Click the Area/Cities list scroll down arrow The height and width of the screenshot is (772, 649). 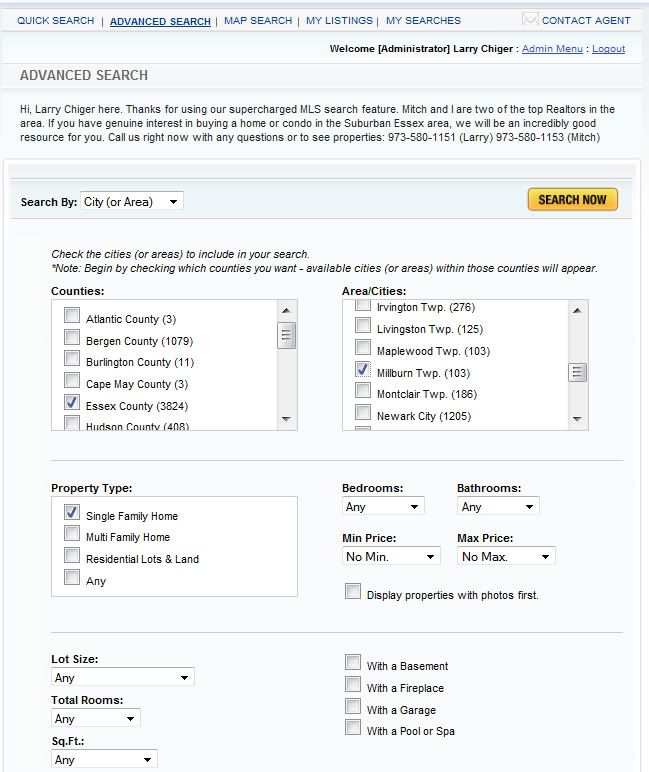[x=577, y=419]
